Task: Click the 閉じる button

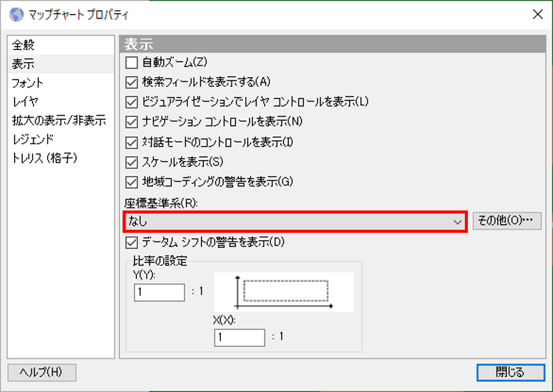Action: (x=511, y=372)
